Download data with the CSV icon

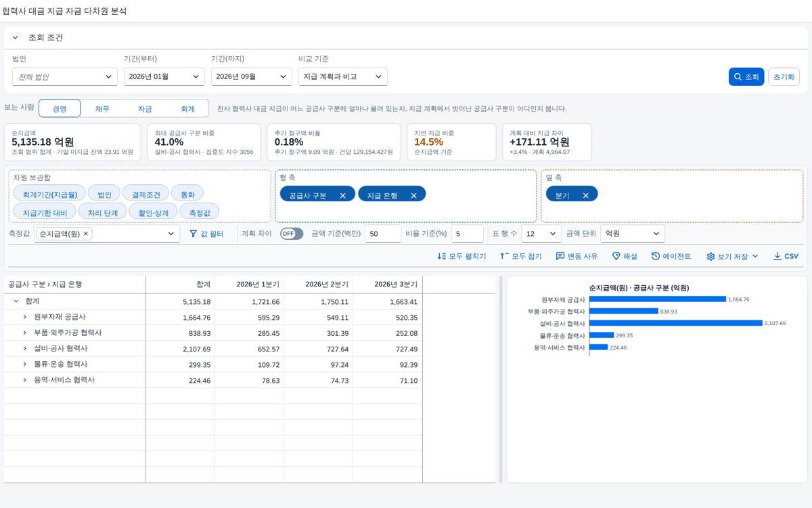(x=777, y=256)
